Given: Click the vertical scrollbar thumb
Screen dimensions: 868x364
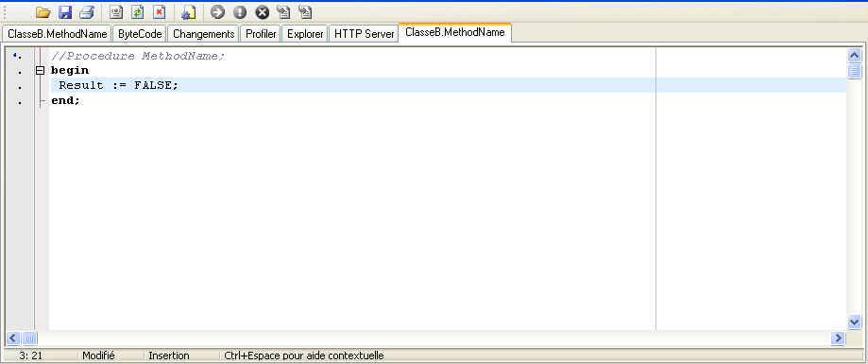Looking at the screenshot, I should pyautogui.click(x=854, y=71).
